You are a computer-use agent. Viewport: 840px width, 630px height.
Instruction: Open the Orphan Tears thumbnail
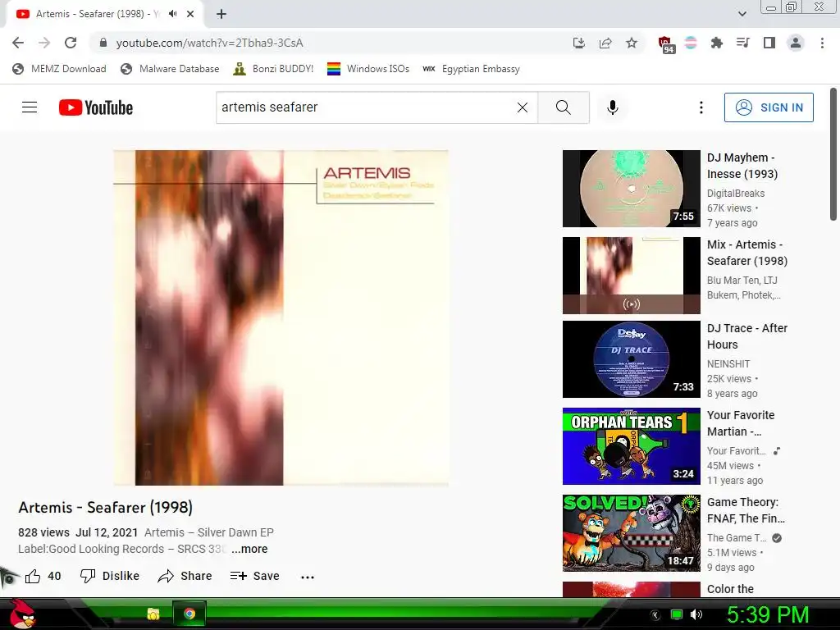(x=631, y=445)
